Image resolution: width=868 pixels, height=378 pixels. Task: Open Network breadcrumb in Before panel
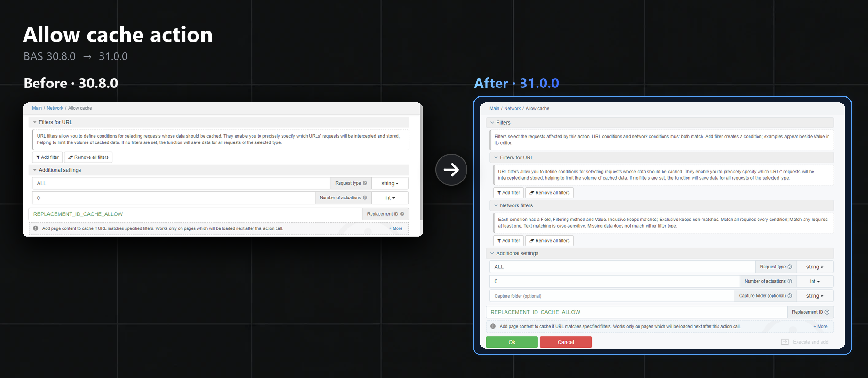pos(55,108)
